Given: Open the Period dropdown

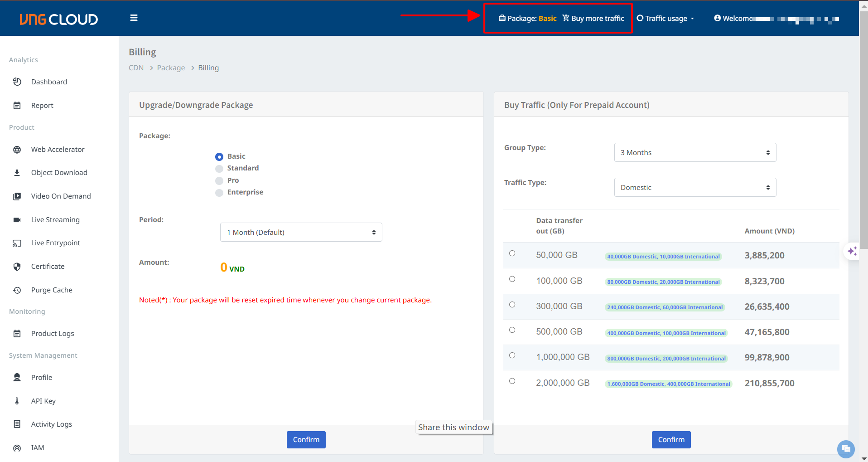Looking at the screenshot, I should pos(301,232).
